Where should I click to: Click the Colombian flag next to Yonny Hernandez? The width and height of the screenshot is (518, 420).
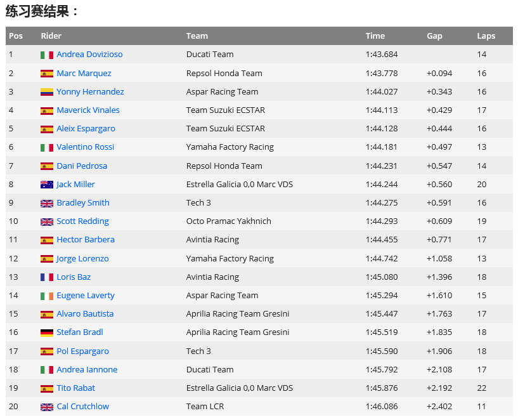46,92
